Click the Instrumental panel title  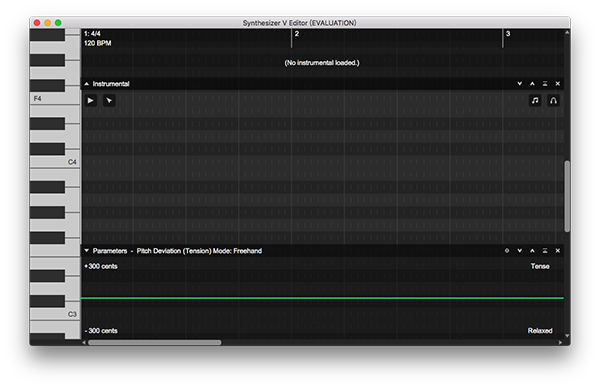(111, 84)
